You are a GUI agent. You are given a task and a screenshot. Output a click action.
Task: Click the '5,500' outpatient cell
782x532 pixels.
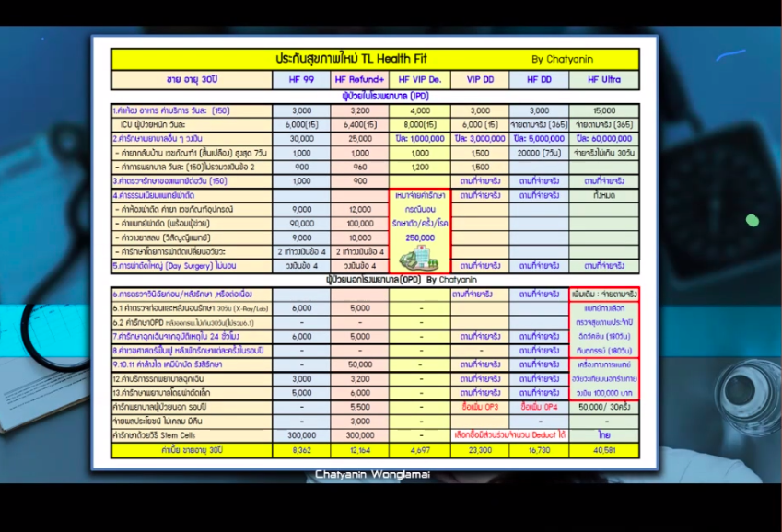point(359,407)
